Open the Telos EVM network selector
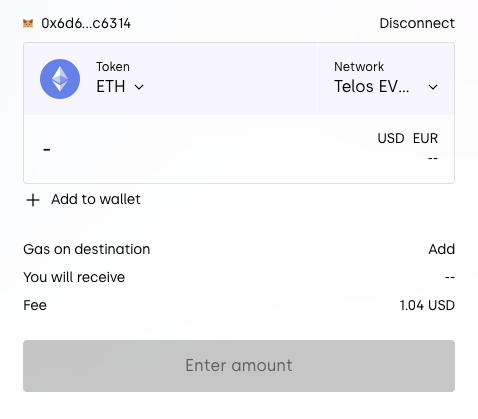The width and height of the screenshot is (478, 419). [x=386, y=79]
